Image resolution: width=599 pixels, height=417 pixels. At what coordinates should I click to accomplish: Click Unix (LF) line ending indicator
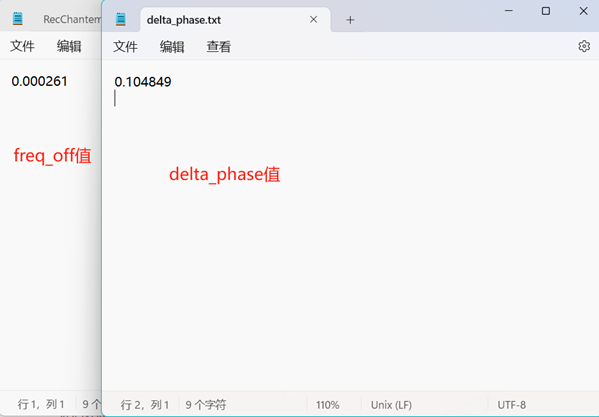pyautogui.click(x=391, y=405)
